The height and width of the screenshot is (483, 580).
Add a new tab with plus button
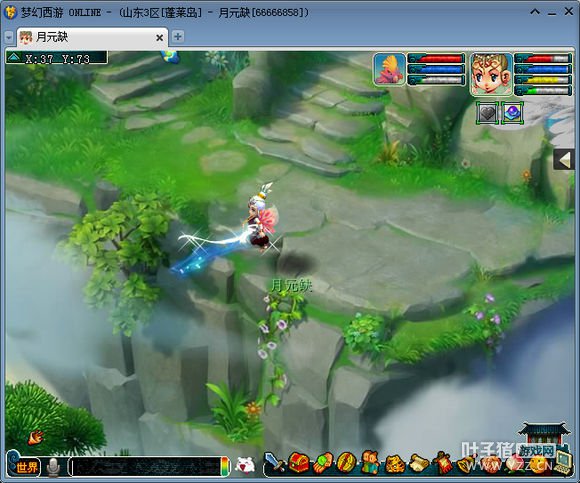point(178,37)
